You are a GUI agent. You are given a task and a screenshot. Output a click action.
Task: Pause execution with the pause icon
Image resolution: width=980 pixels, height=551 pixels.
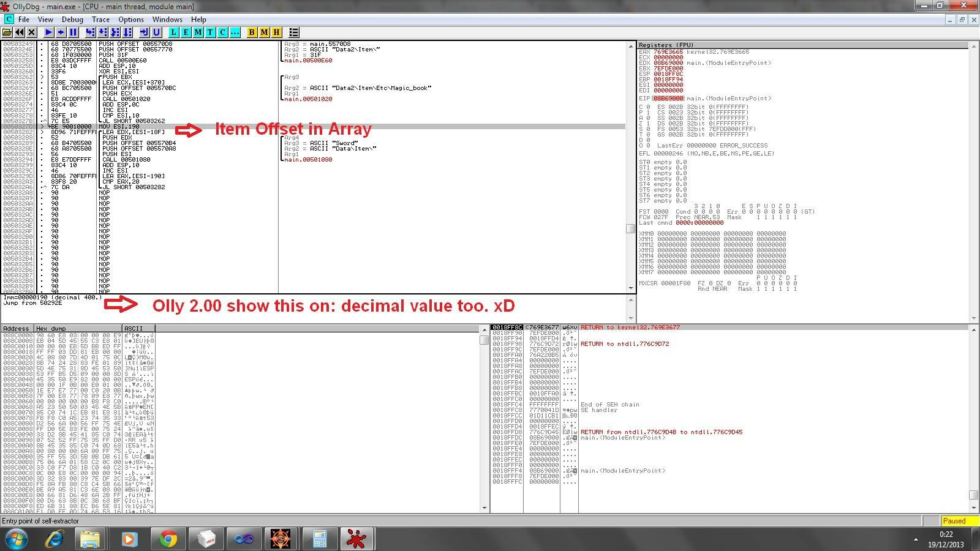(73, 32)
